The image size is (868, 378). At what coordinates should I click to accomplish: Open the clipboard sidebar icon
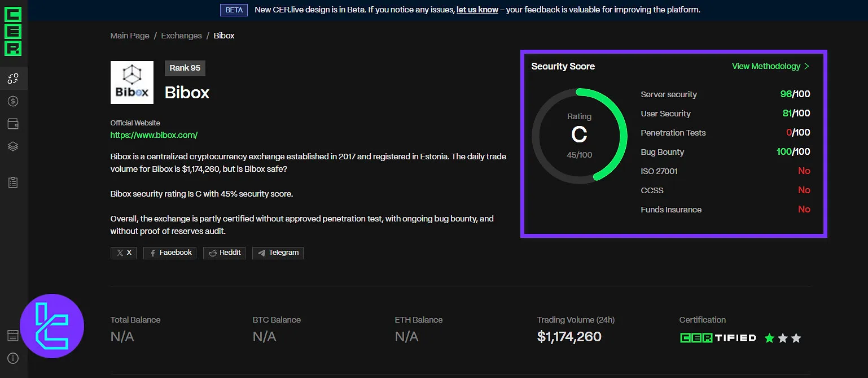(13, 183)
